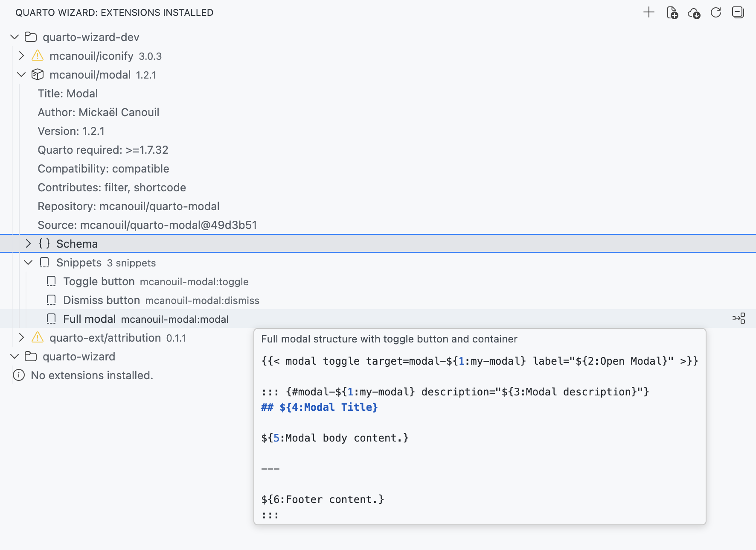
Task: Click the folder icon beside quarto-wizard-dev
Action: [30, 37]
